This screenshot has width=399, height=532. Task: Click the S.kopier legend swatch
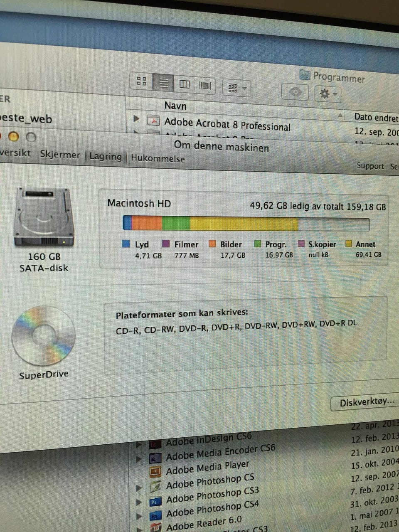tap(301, 244)
